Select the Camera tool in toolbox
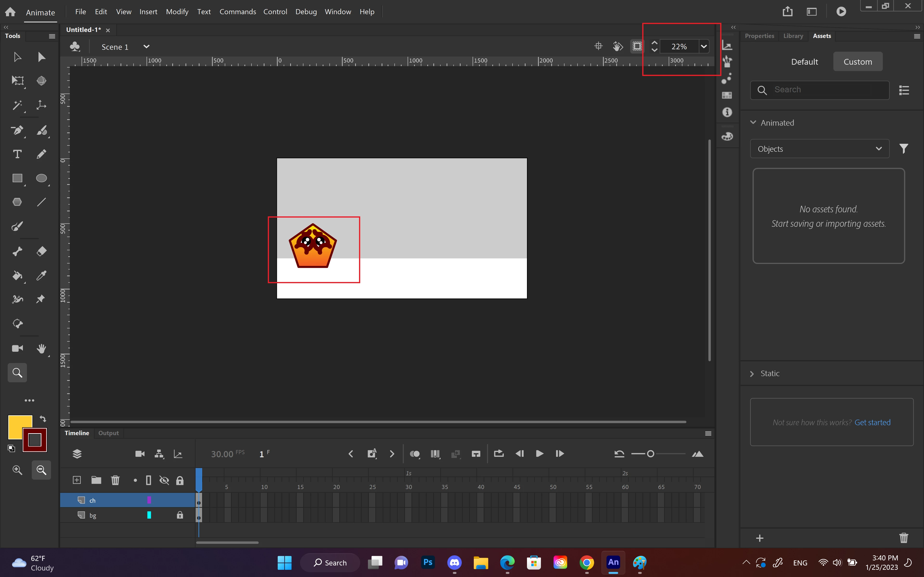Image resolution: width=924 pixels, height=577 pixels. pos(17,348)
